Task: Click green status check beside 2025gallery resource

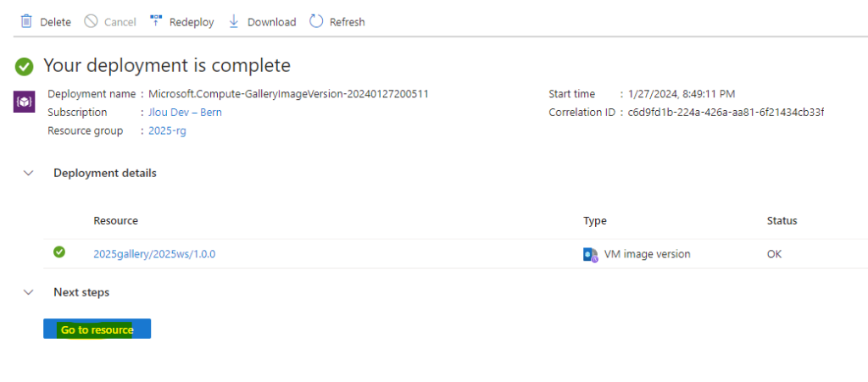Action: coord(59,252)
